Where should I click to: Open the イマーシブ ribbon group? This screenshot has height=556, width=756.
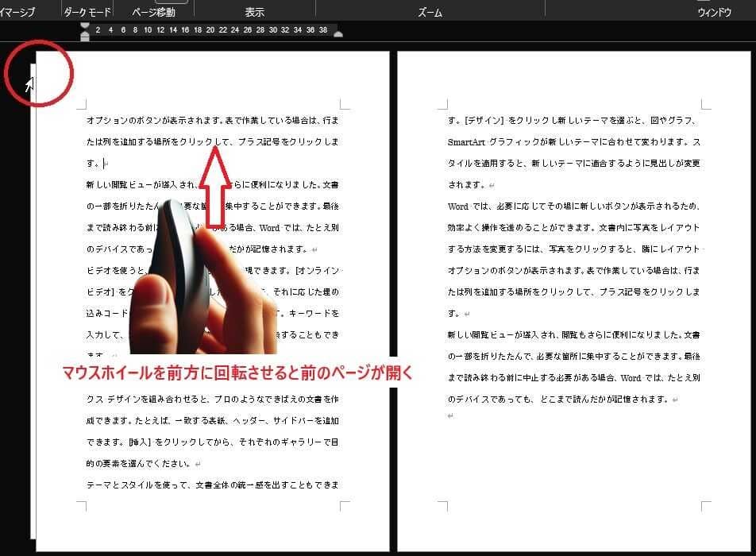click(17, 13)
